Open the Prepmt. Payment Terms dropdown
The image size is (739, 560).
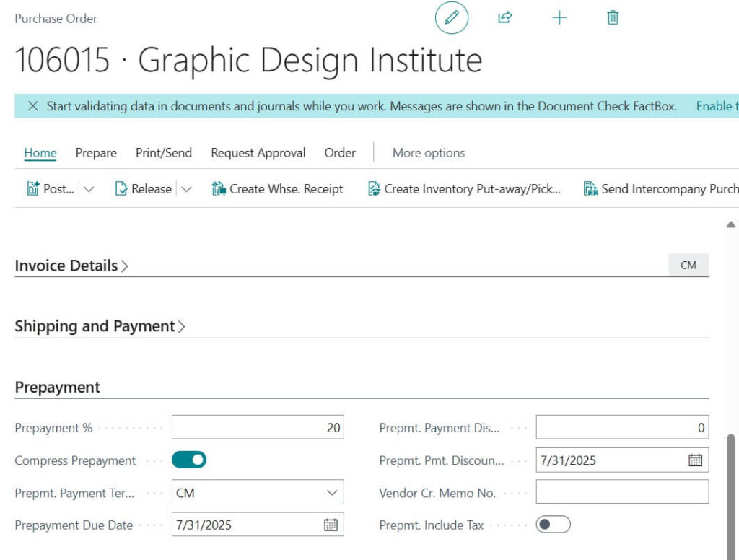click(x=331, y=492)
